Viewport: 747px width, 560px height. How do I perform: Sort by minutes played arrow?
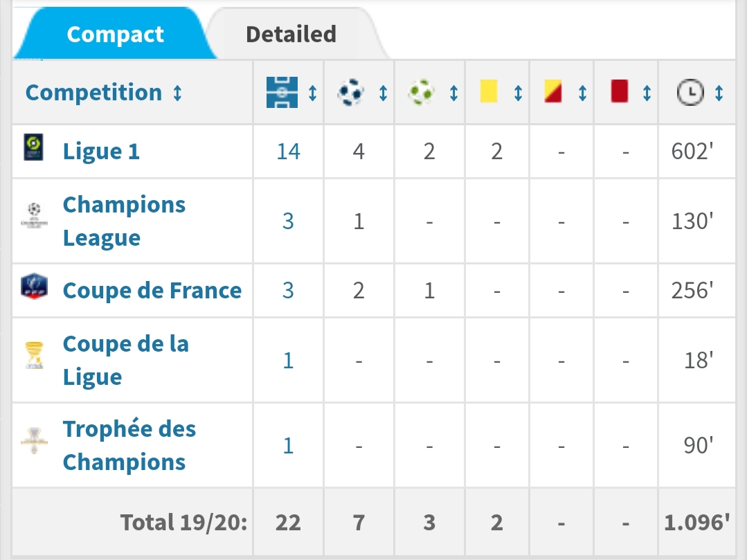pyautogui.click(x=719, y=93)
